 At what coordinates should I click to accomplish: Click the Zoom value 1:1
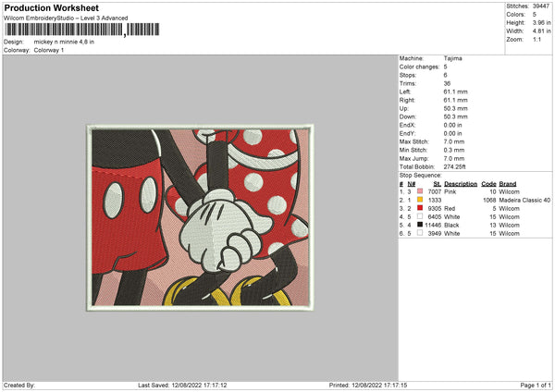click(x=536, y=39)
